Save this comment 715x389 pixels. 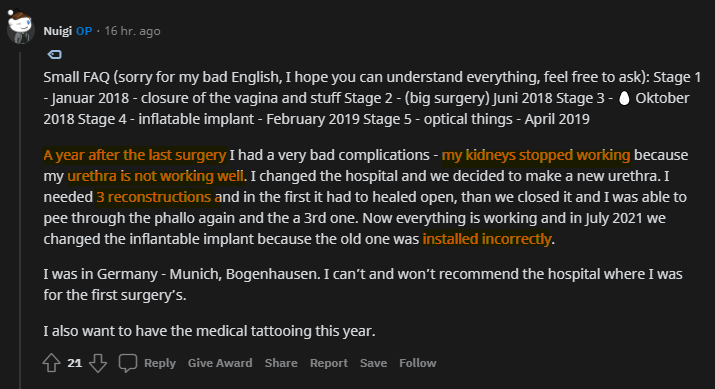click(x=373, y=363)
